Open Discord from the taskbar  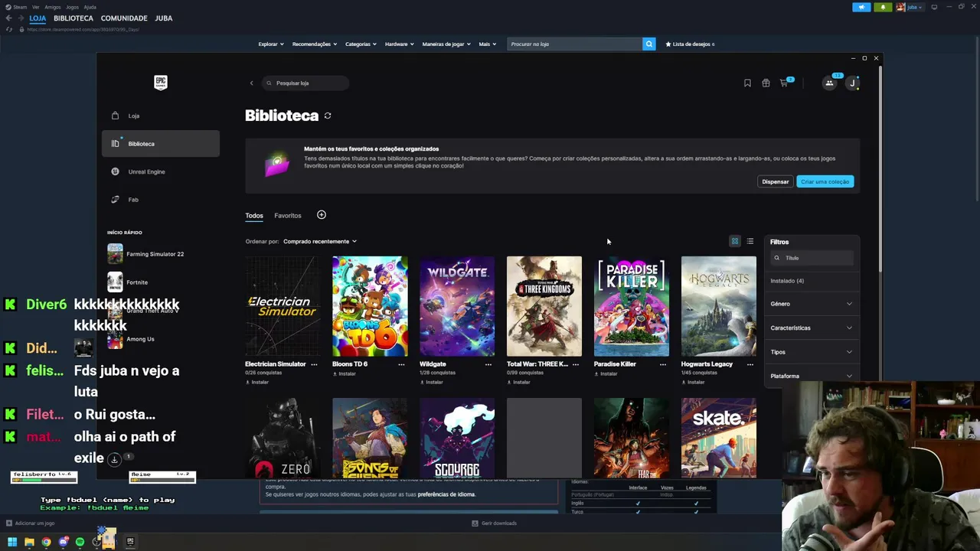click(63, 542)
